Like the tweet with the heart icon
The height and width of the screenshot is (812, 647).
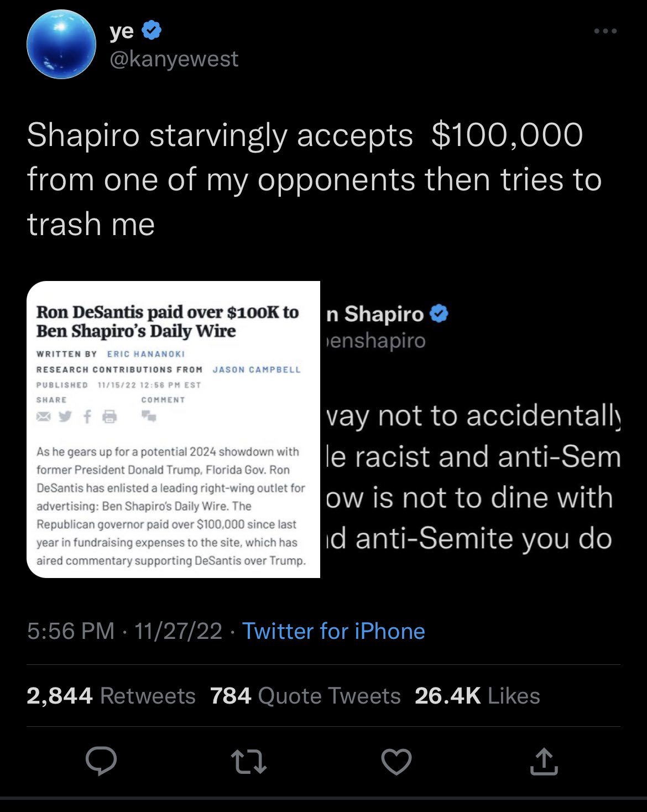(396, 761)
